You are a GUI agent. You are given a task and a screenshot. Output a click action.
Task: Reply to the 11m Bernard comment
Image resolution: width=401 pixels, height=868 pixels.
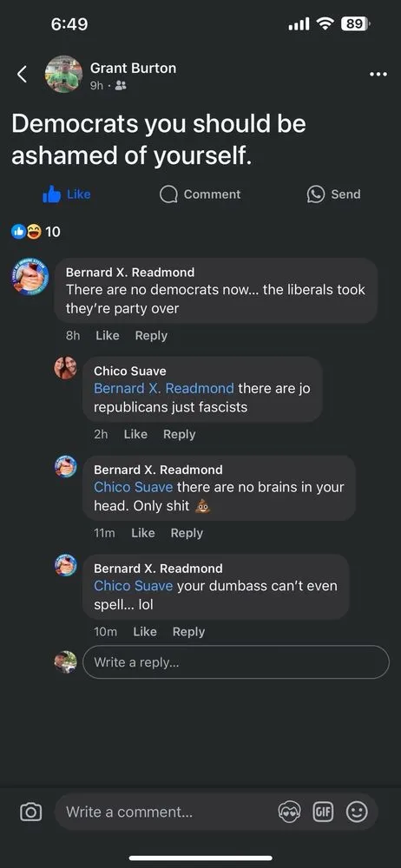click(187, 533)
